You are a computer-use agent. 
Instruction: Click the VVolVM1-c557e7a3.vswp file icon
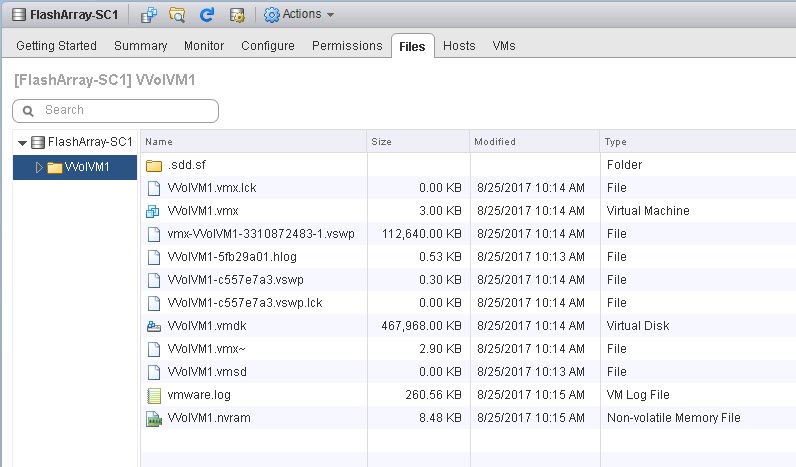(x=154, y=280)
